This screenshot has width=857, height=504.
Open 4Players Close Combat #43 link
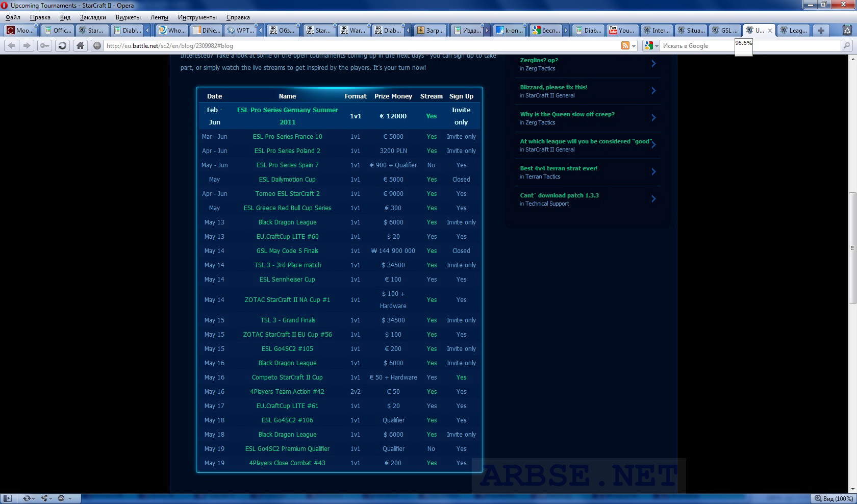287,463
